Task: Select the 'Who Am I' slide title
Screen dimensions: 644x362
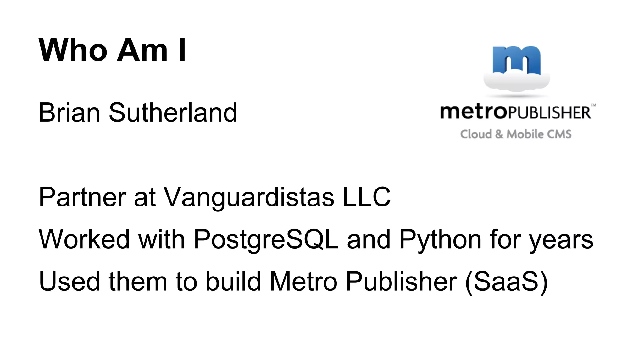Action: click(x=112, y=50)
